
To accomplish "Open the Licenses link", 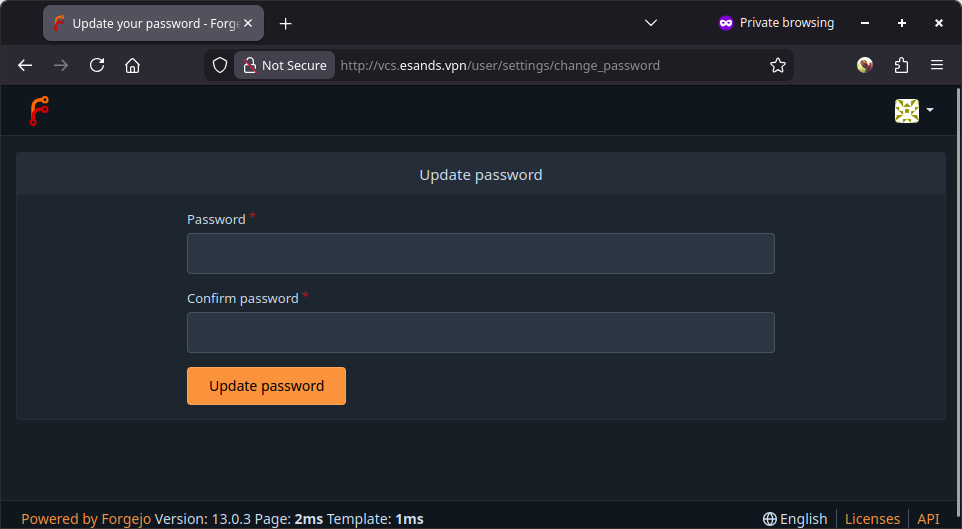I will (872, 519).
